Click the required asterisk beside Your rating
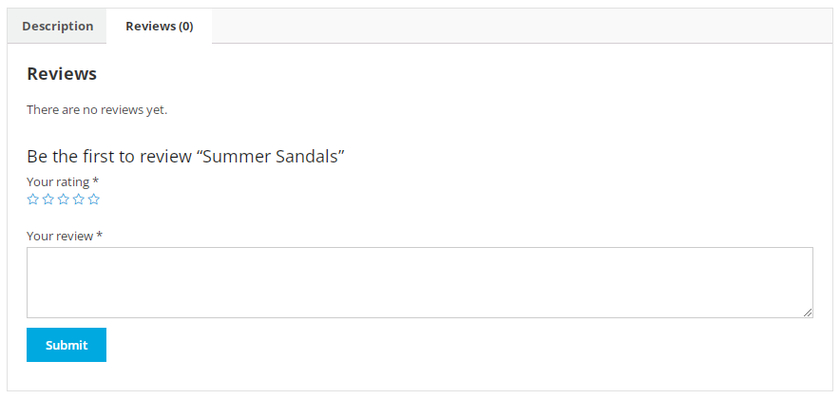The width and height of the screenshot is (840, 399). (95, 180)
